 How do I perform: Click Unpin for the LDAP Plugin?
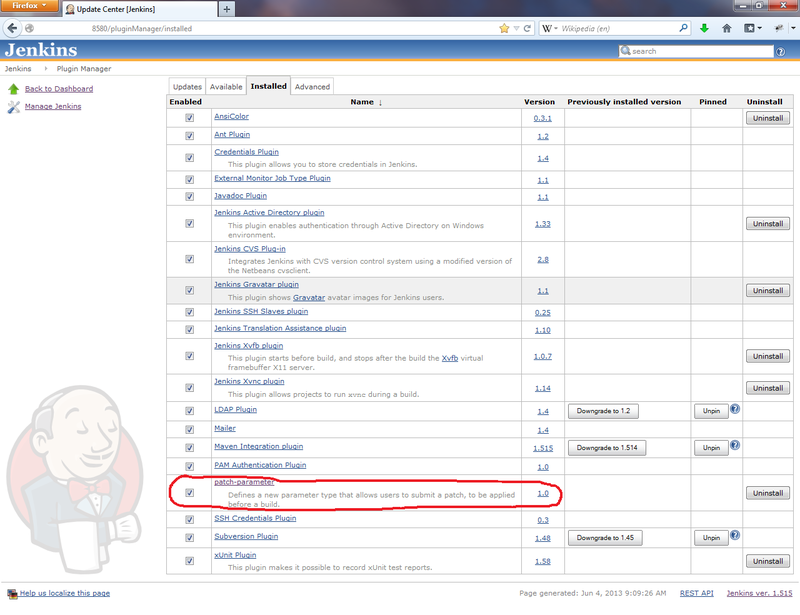pyautogui.click(x=711, y=411)
